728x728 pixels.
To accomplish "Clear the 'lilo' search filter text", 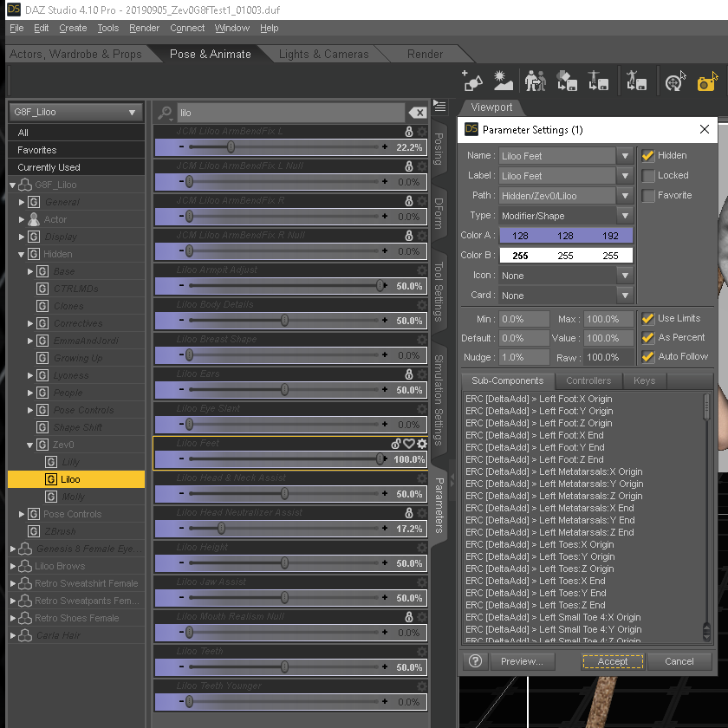I will [x=418, y=113].
